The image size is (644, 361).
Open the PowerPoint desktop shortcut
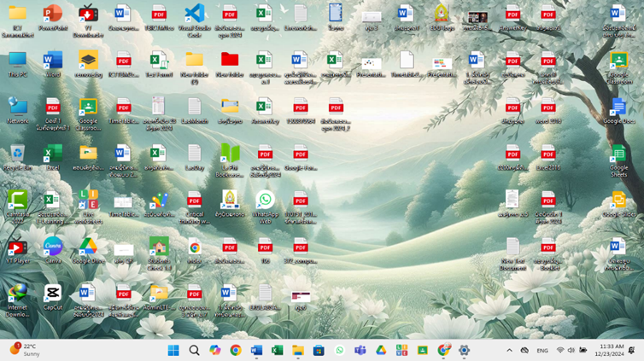coord(53,15)
